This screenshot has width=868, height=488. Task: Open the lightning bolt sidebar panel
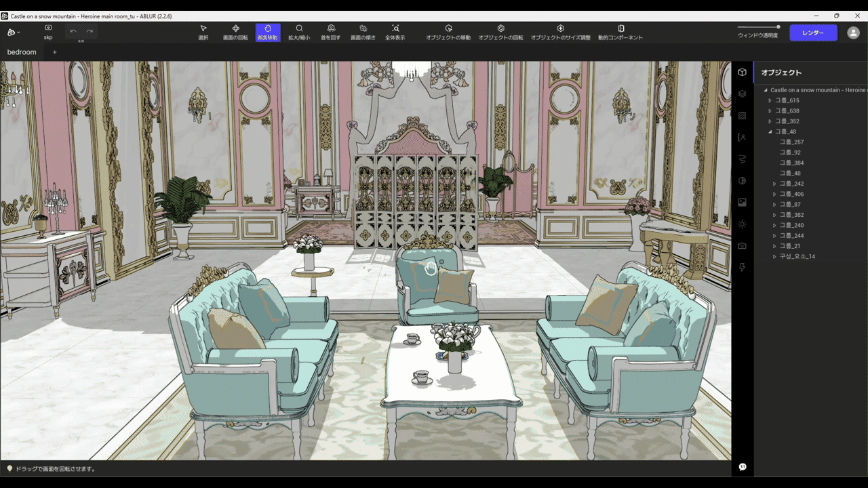tap(743, 268)
